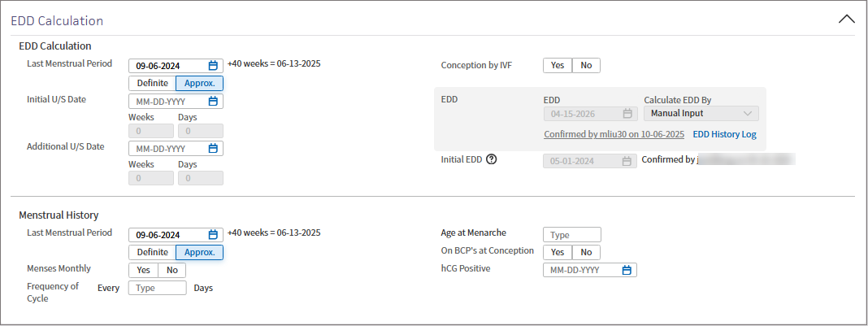Click the Age at Menarche input field
The width and height of the screenshot is (868, 326).
(x=572, y=235)
